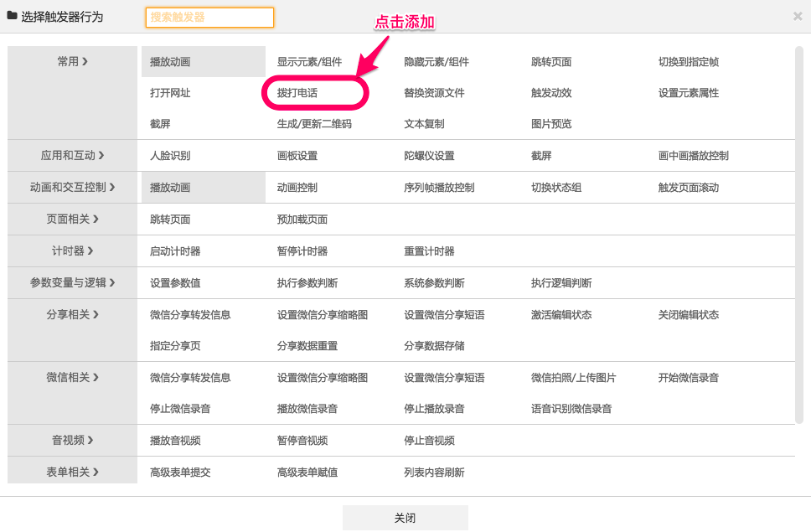811x532 pixels.
Task: Add the 拨打电话 behavior
Action: pyautogui.click(x=297, y=93)
